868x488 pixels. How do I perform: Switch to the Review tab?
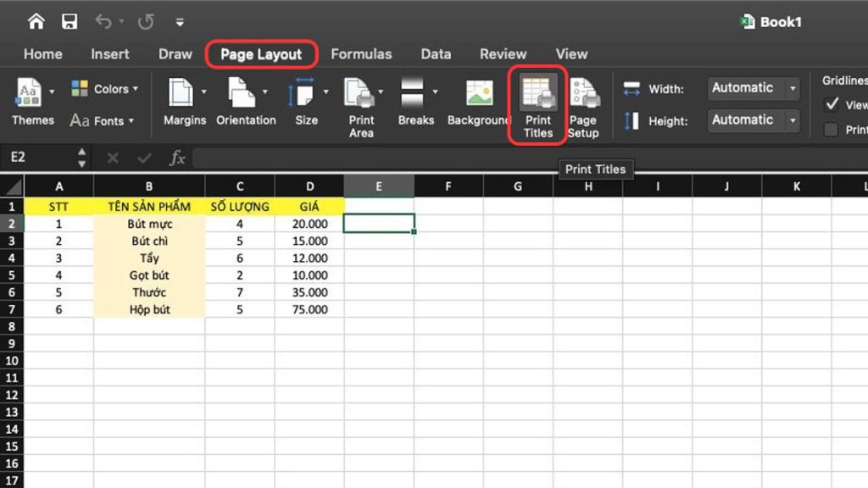point(504,53)
